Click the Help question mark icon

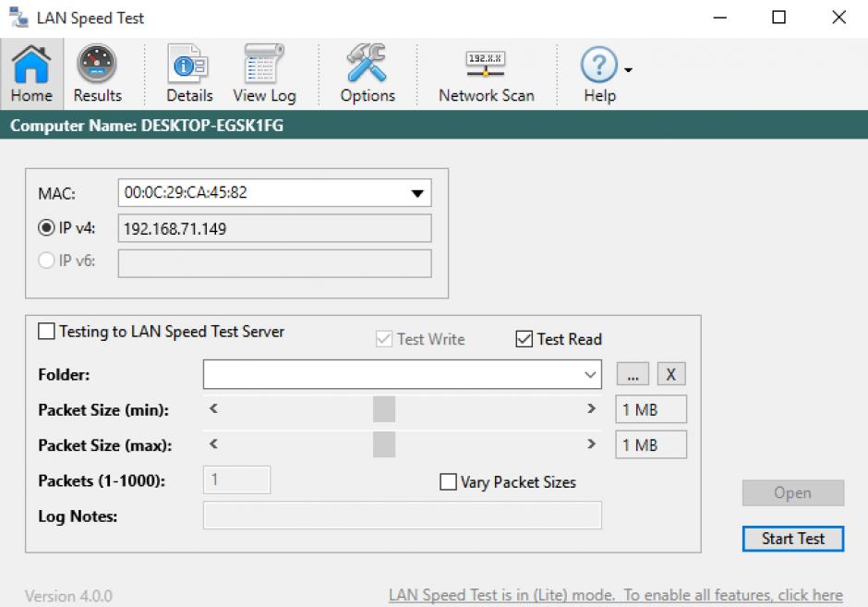pos(598,67)
